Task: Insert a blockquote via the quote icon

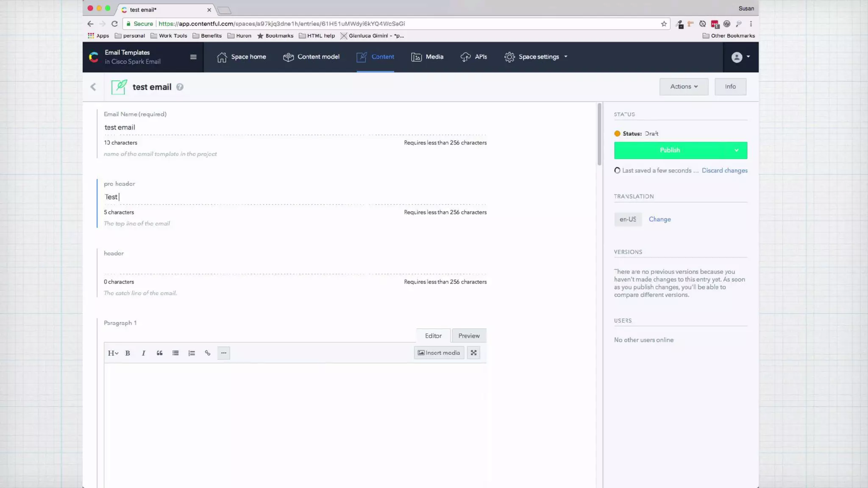Action: [x=159, y=353]
